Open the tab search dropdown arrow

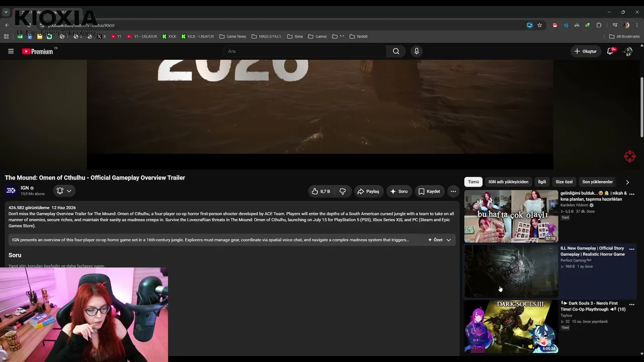[6, 12]
